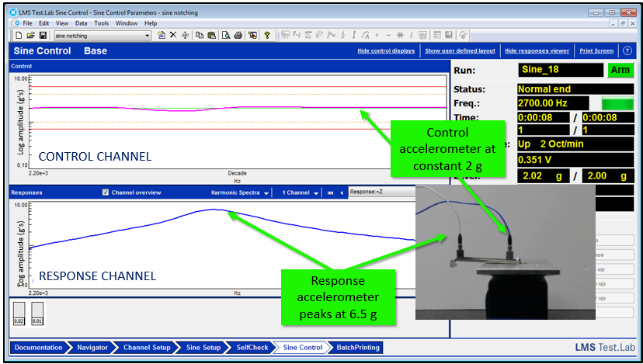Image resolution: width=643 pixels, height=364 pixels.
Task: Click the Save disk toolbar icon
Action: click(x=43, y=36)
